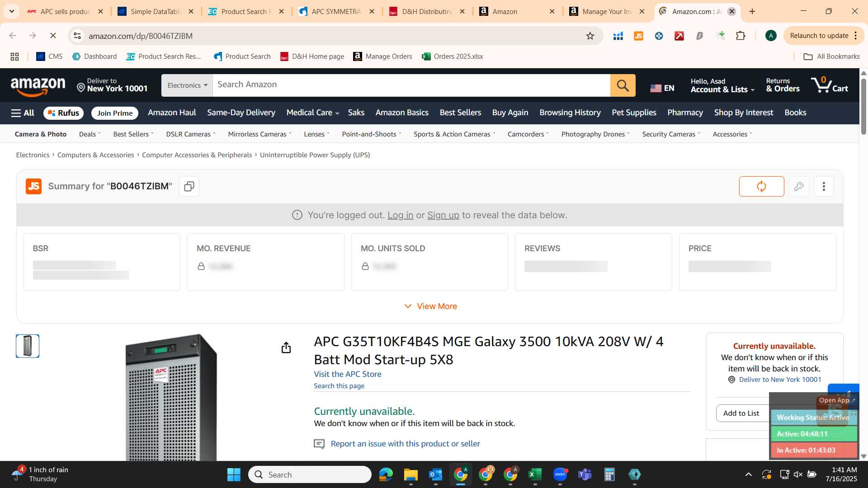Image resolution: width=868 pixels, height=488 pixels.
Task: Select the UPS product thumbnail
Action: tap(28, 346)
